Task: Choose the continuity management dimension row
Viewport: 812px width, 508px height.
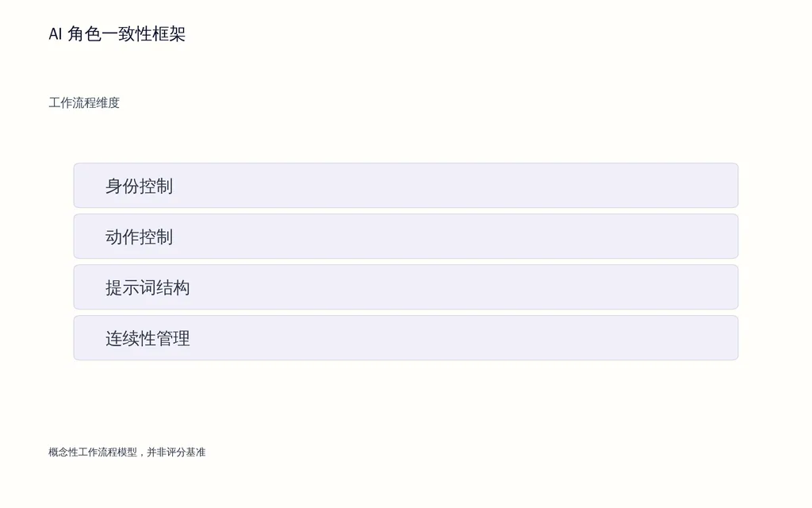Action: (405, 338)
